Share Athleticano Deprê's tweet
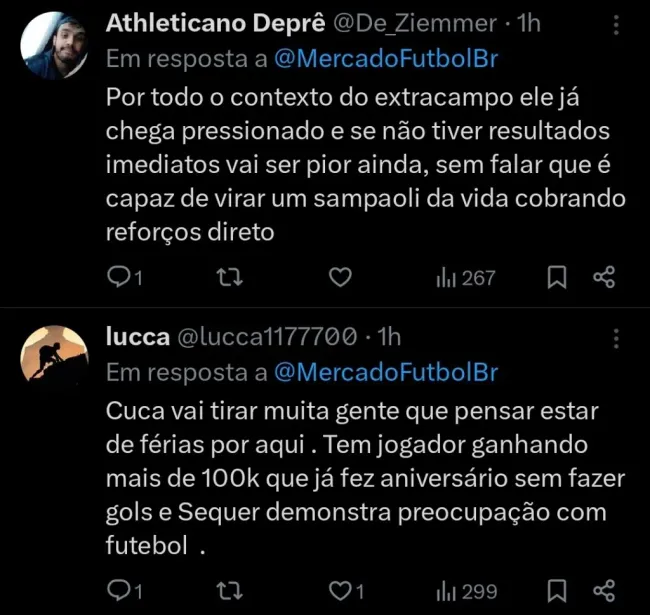This screenshot has width=650, height=615. (x=603, y=278)
